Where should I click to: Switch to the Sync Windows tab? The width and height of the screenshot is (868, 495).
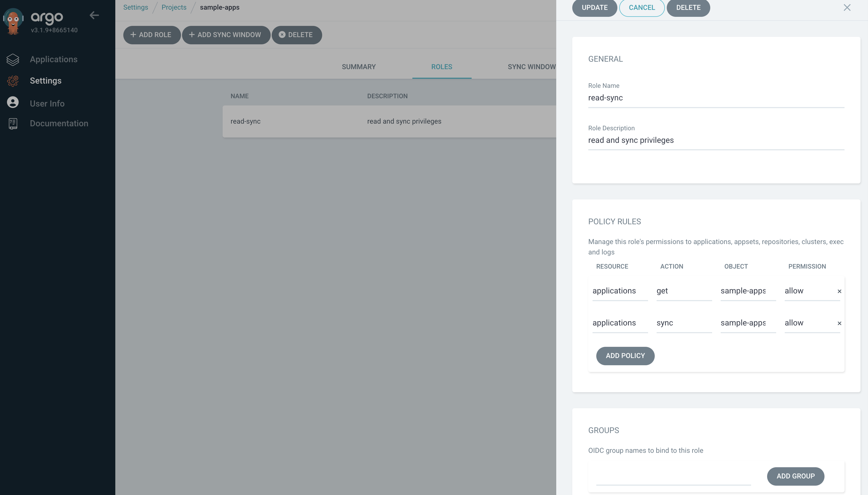click(531, 67)
